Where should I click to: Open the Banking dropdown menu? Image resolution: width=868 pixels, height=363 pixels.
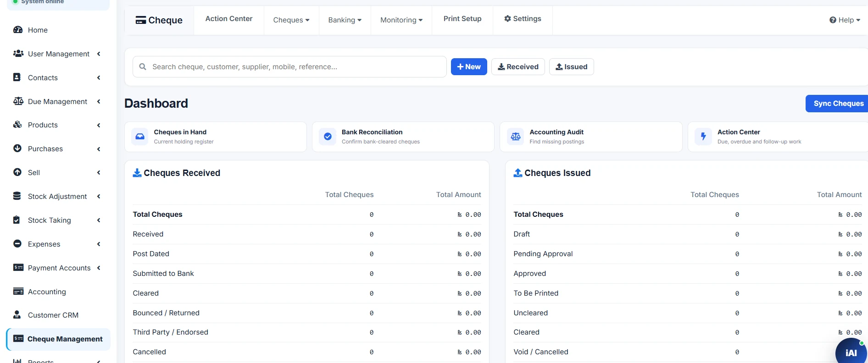[x=345, y=20]
